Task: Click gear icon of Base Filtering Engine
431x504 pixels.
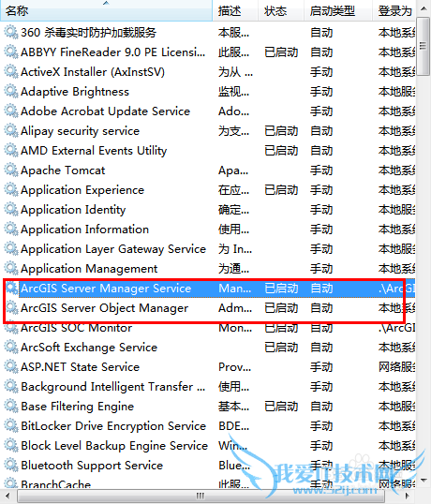Action: pos(11,406)
